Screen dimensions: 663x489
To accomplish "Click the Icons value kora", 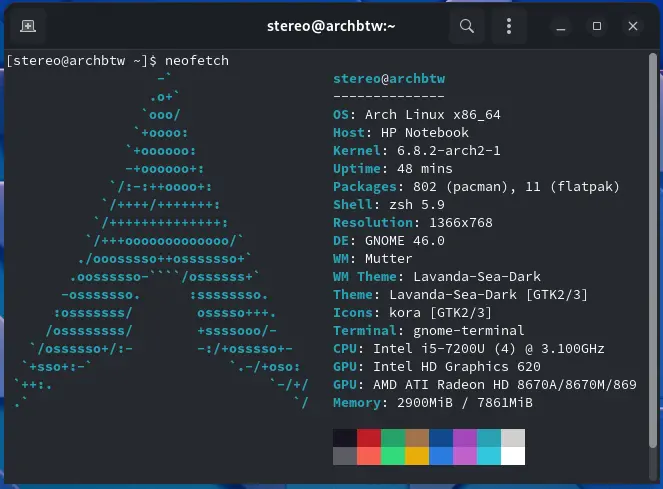I will coord(405,313).
